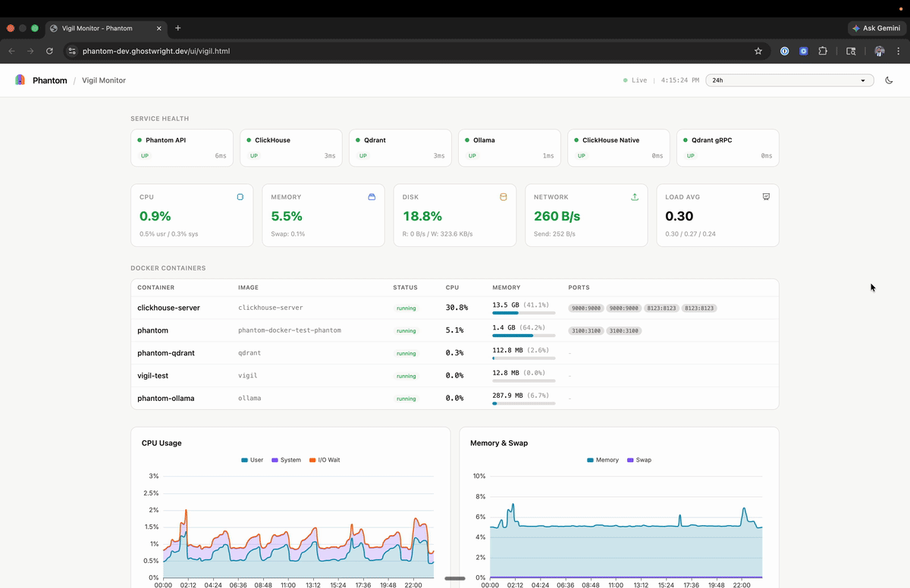The height and width of the screenshot is (588, 910).
Task: Open the browser profile avatar menu
Action: [878, 52]
